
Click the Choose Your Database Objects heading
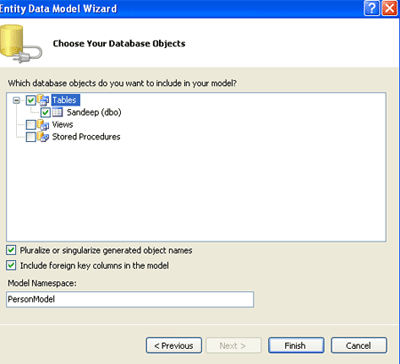click(119, 44)
